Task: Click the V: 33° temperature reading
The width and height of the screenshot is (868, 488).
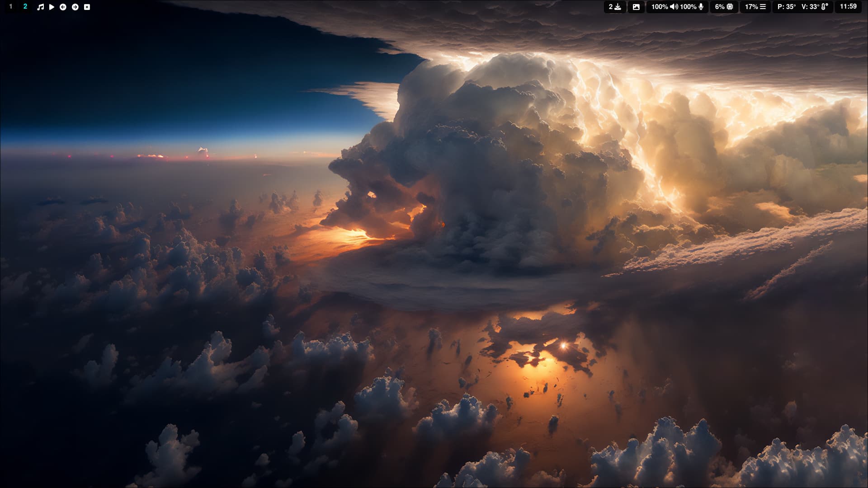Action: coord(810,7)
